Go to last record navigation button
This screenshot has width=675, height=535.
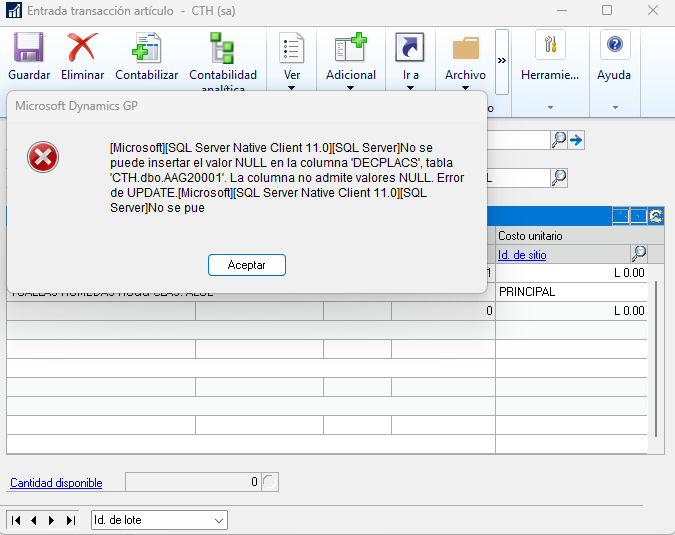point(71,520)
